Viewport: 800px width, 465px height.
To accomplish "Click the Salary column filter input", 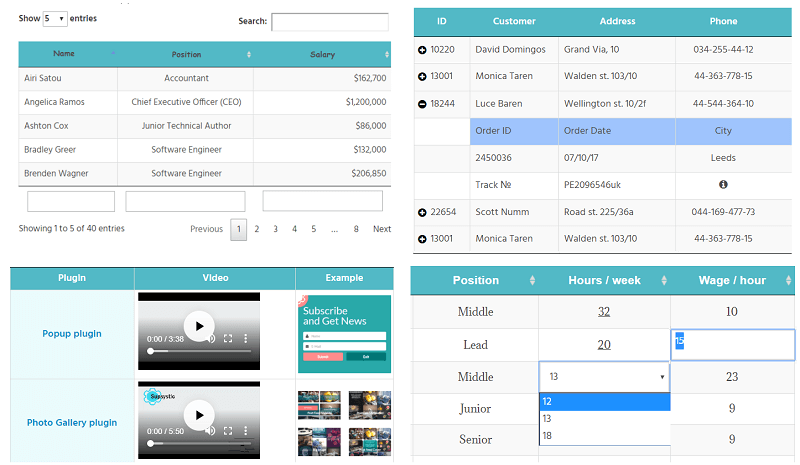I will 322,201.
